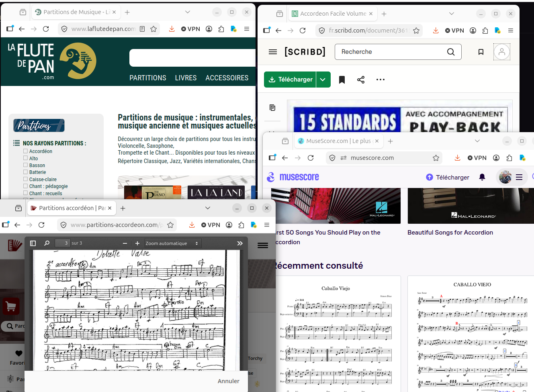The image size is (534, 392).
Task: Open the LIVRES menu on La Flute de Pan
Action: pos(186,78)
